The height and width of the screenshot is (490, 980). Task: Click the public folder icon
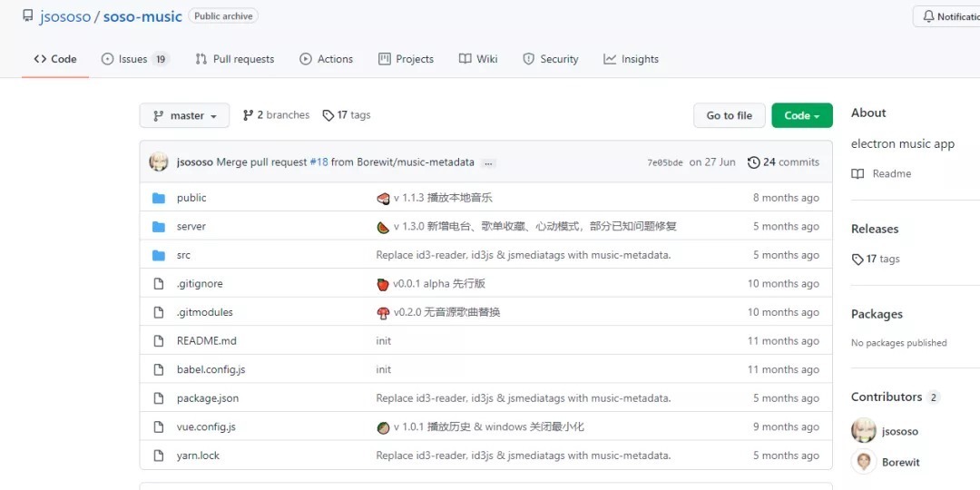click(x=159, y=198)
